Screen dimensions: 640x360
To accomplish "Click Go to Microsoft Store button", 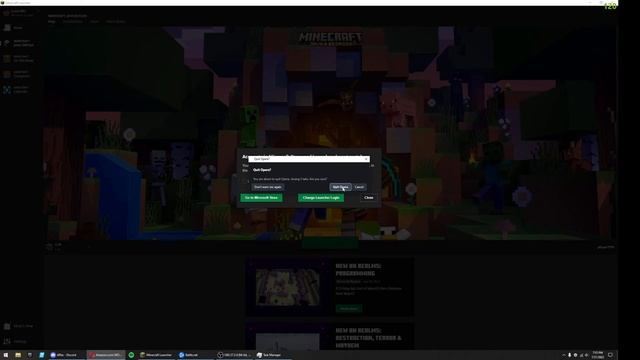I will tap(261, 198).
